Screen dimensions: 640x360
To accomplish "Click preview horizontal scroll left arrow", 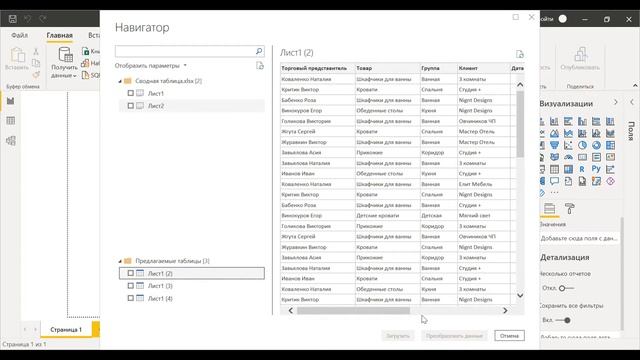I will tap(291, 311).
